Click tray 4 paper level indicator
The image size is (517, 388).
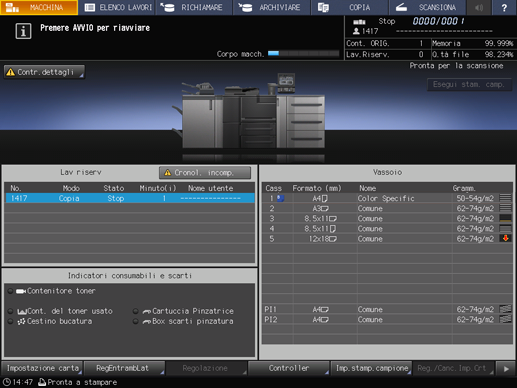505,228
